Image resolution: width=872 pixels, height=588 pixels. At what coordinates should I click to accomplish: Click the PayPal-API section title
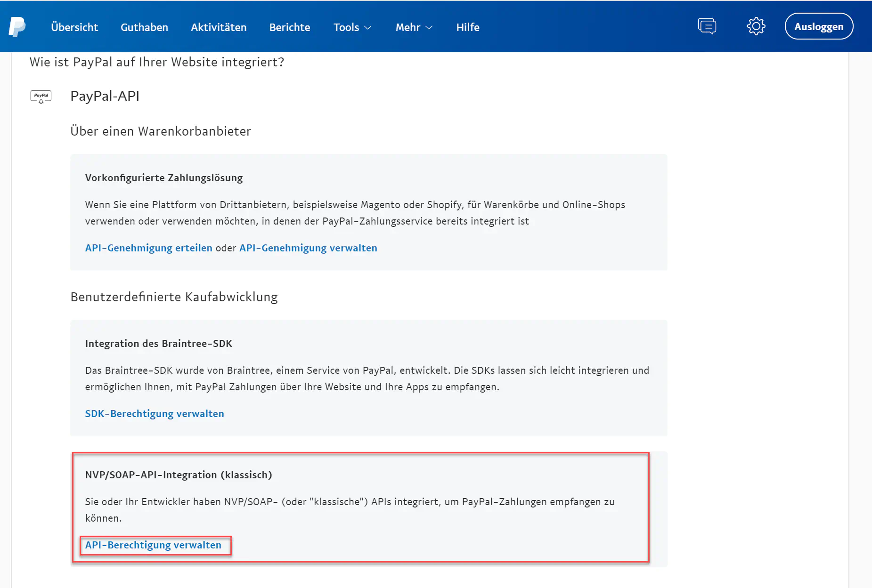click(105, 96)
